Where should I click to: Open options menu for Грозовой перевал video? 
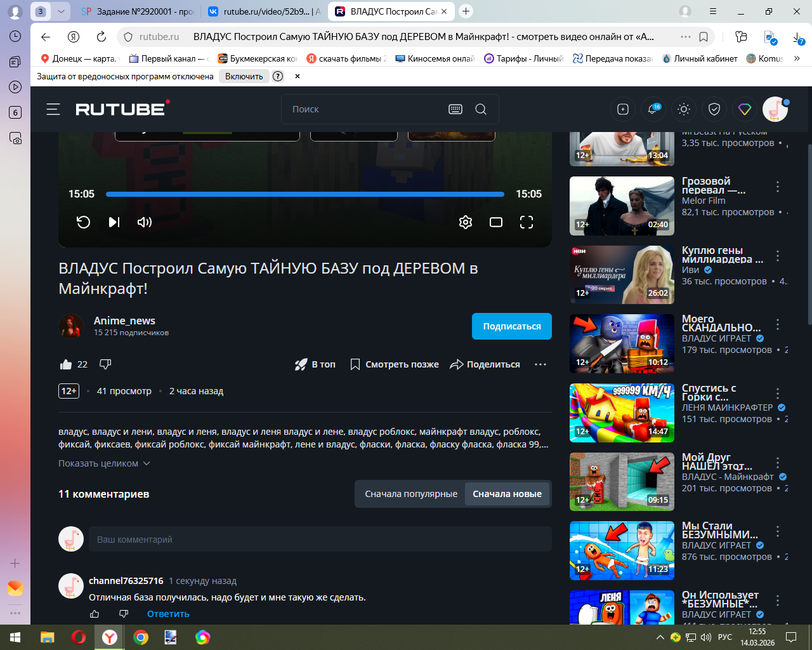[778, 187]
